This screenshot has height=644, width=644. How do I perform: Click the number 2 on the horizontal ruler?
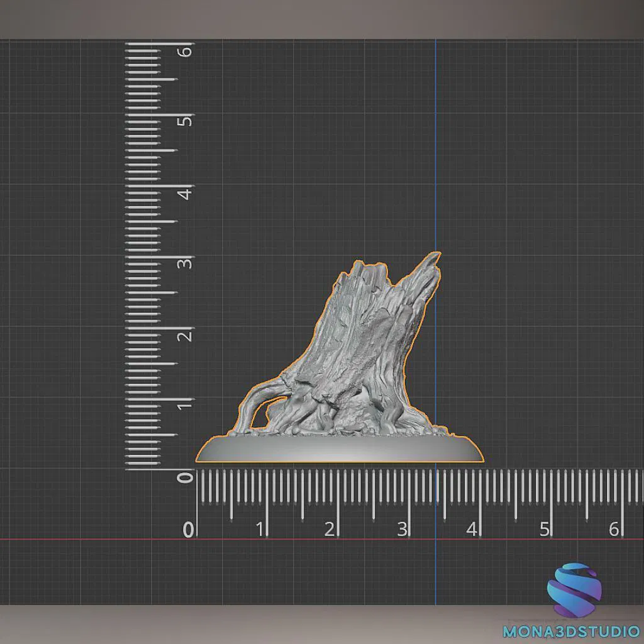pos(329,530)
